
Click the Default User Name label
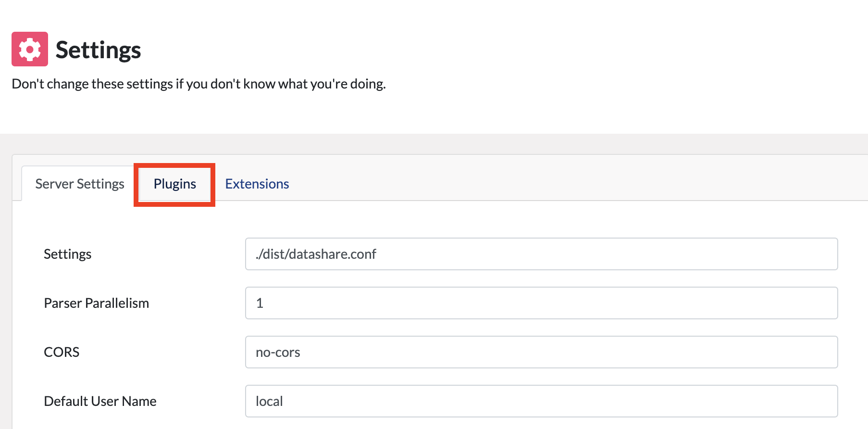[x=100, y=401]
